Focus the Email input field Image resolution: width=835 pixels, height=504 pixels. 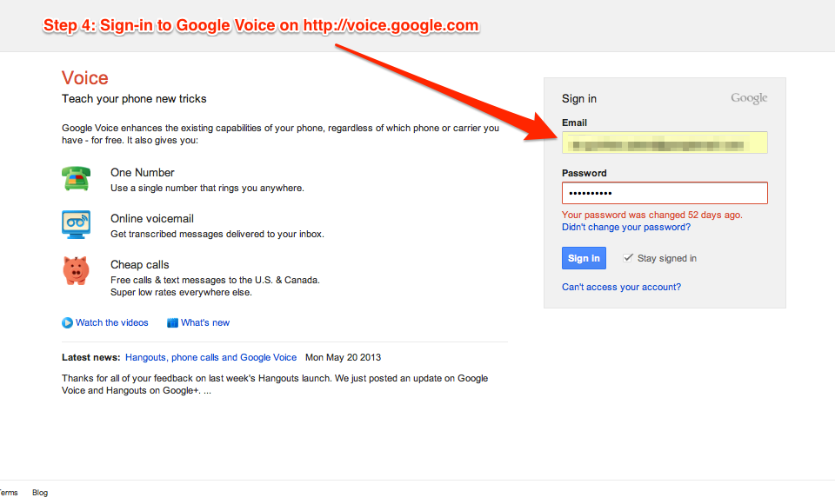tap(665, 143)
